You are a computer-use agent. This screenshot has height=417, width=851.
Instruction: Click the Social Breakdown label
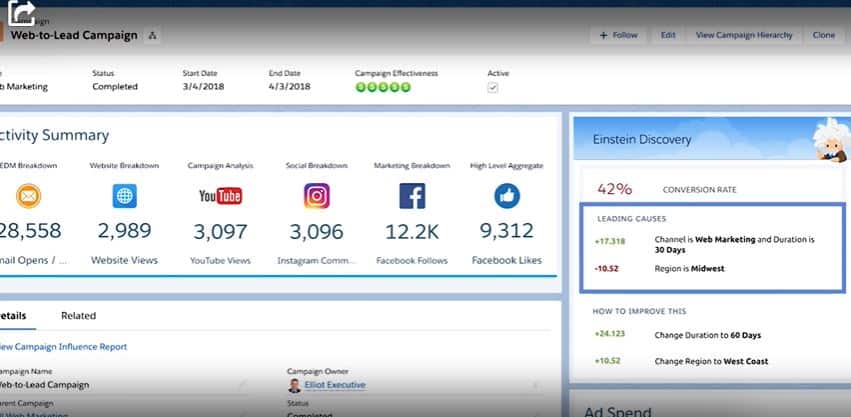click(x=316, y=166)
